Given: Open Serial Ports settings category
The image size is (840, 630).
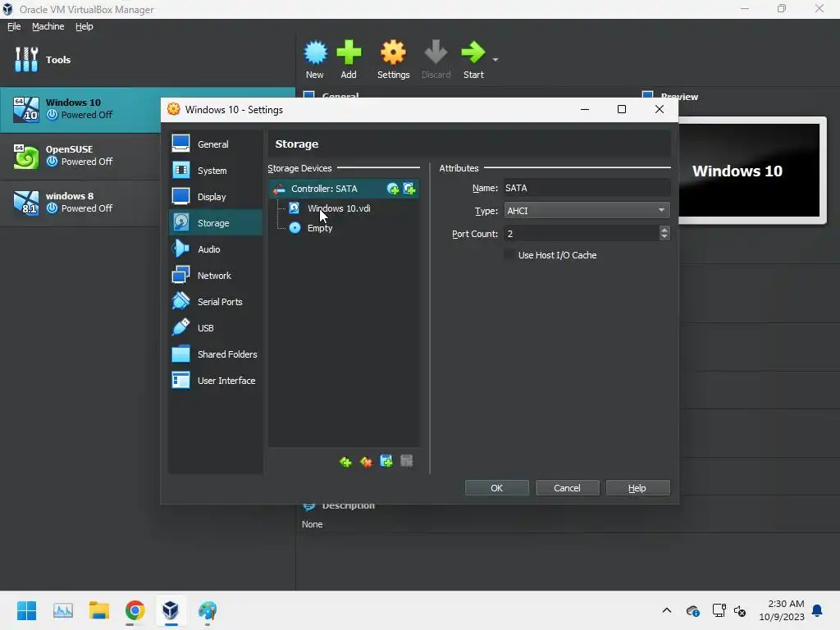Looking at the screenshot, I should 216,302.
